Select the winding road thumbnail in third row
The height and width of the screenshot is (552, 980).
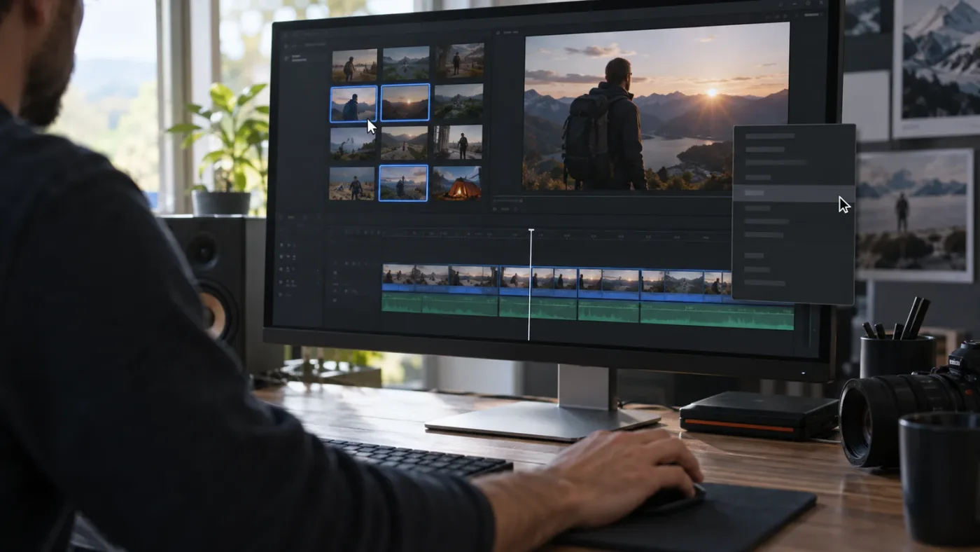tap(405, 143)
